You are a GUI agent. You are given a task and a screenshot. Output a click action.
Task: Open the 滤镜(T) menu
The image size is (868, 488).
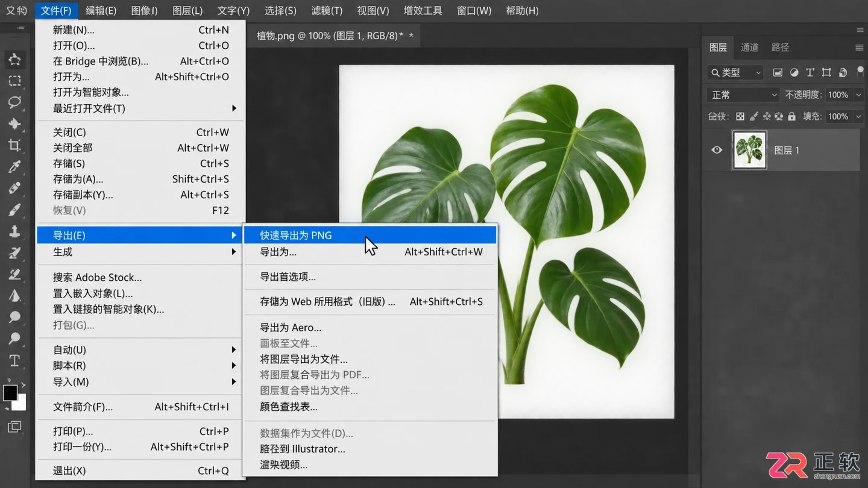click(x=327, y=11)
